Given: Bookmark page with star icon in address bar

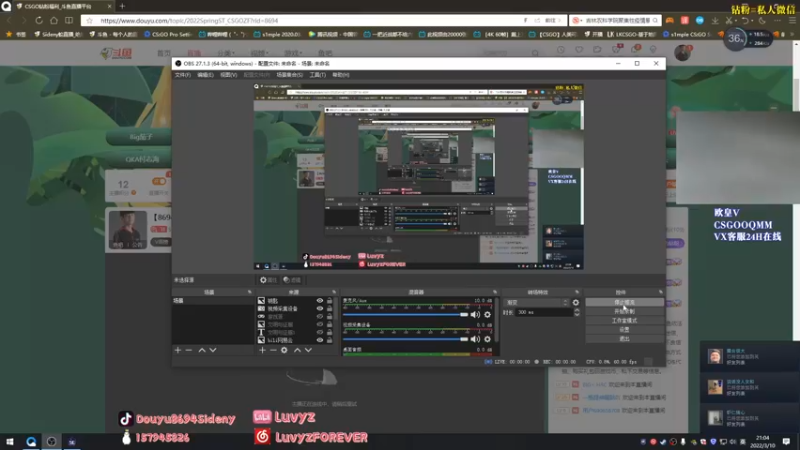Looking at the screenshot, I should click(90, 20).
